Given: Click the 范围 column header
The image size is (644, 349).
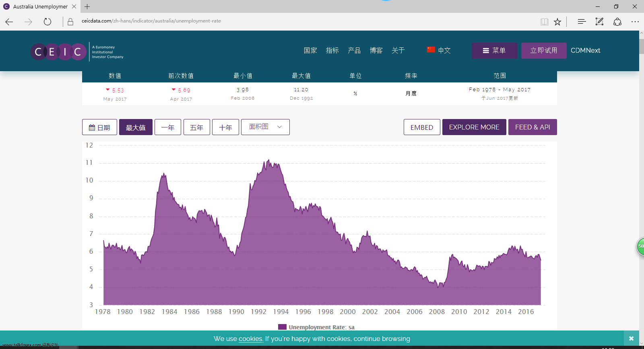Looking at the screenshot, I should tap(500, 76).
